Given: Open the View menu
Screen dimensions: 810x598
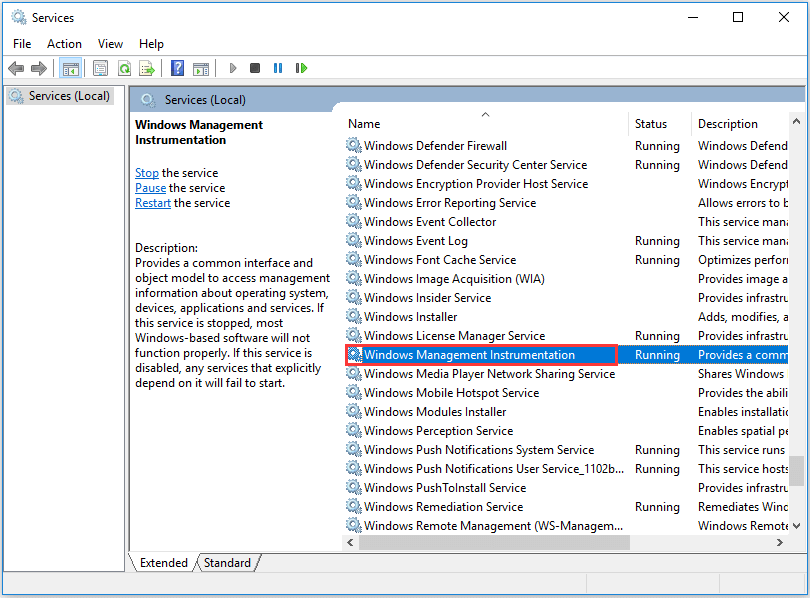Looking at the screenshot, I should pyautogui.click(x=110, y=44).
